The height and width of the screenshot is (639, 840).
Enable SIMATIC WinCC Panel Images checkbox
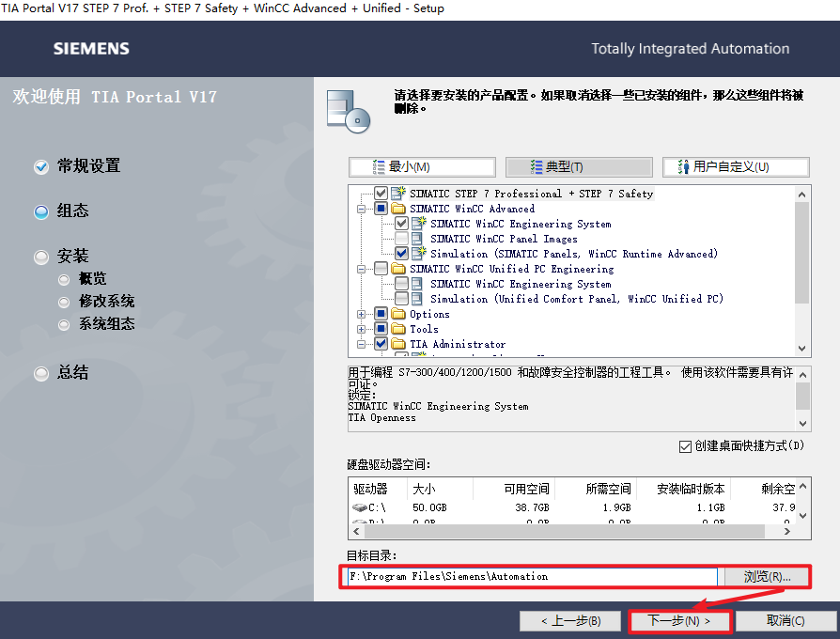[401, 238]
